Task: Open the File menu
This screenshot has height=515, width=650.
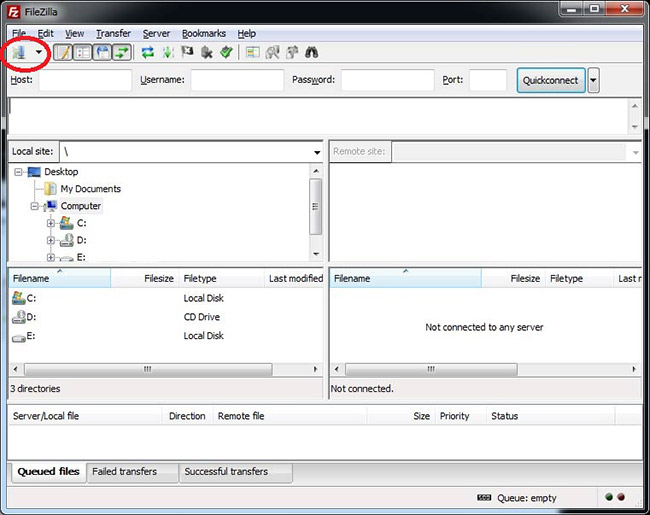Action: (x=19, y=34)
